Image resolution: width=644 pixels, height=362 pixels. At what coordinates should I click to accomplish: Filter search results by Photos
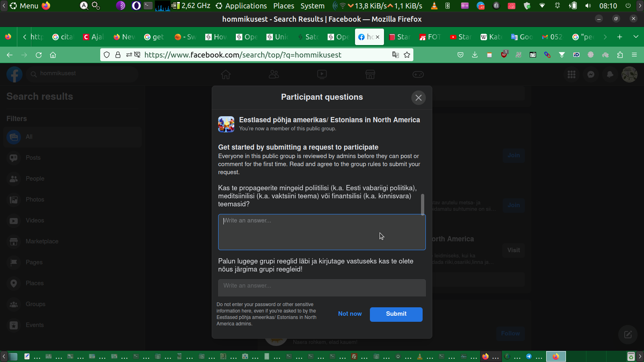point(72,200)
